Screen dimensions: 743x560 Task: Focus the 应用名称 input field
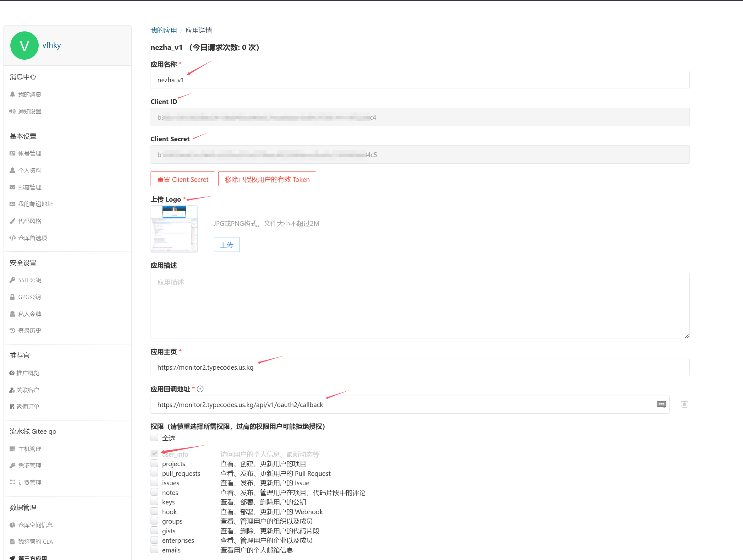pos(420,80)
